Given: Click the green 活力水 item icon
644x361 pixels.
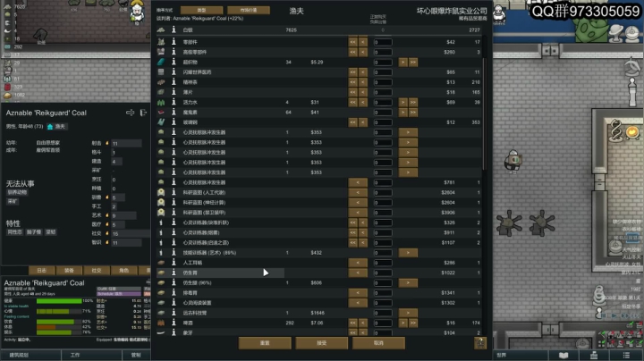Looking at the screenshot, I should pos(161,102).
